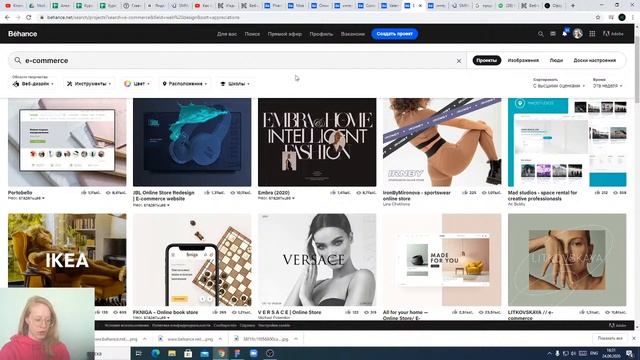
Task: Open user profile avatar menu
Action: point(578,34)
